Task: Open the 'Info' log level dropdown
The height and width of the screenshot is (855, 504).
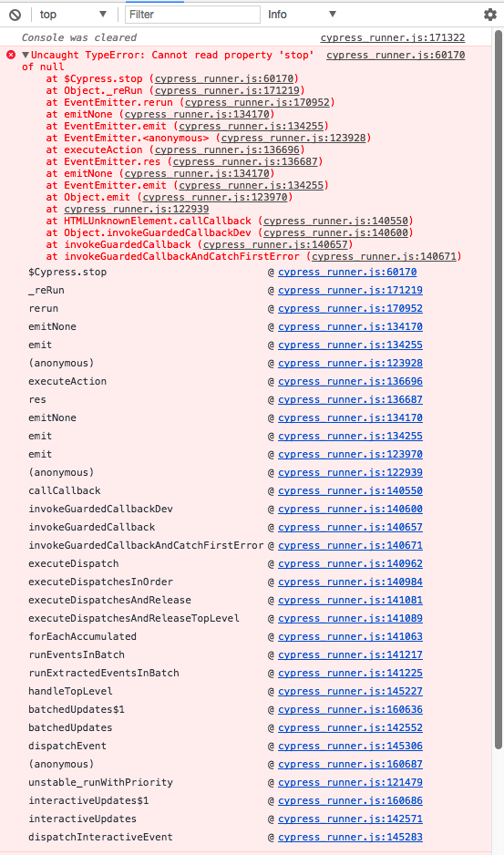Action: (x=302, y=15)
